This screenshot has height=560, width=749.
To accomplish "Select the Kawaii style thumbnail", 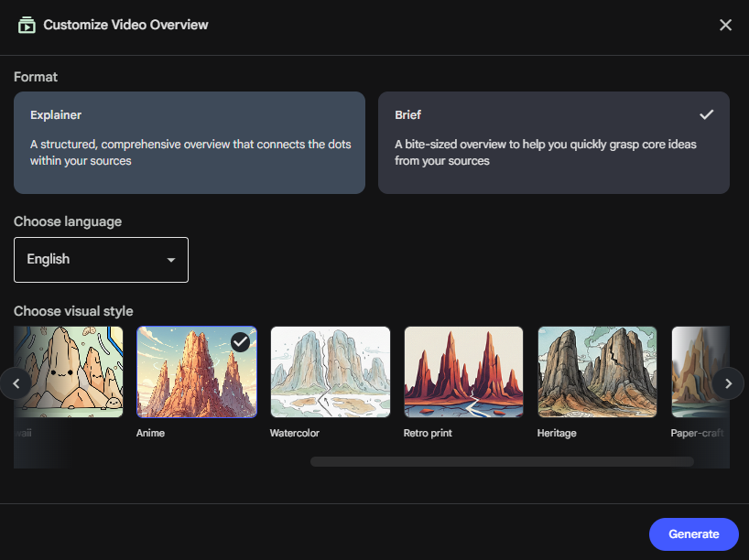I will [x=69, y=372].
